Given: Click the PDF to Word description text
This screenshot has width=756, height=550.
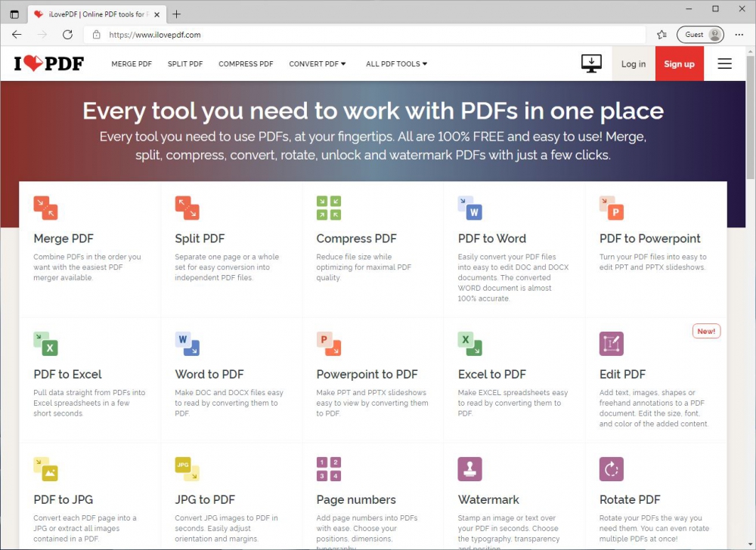Looking at the screenshot, I should (x=513, y=278).
